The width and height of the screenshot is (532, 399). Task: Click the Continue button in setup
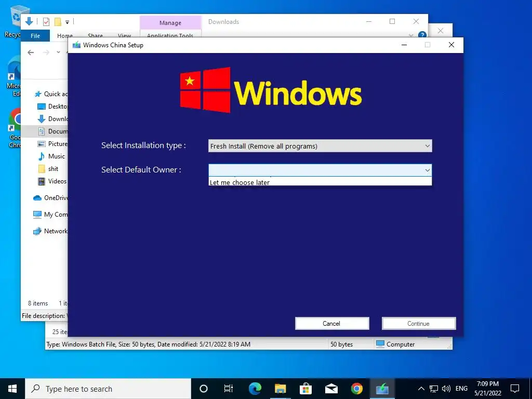click(x=419, y=323)
